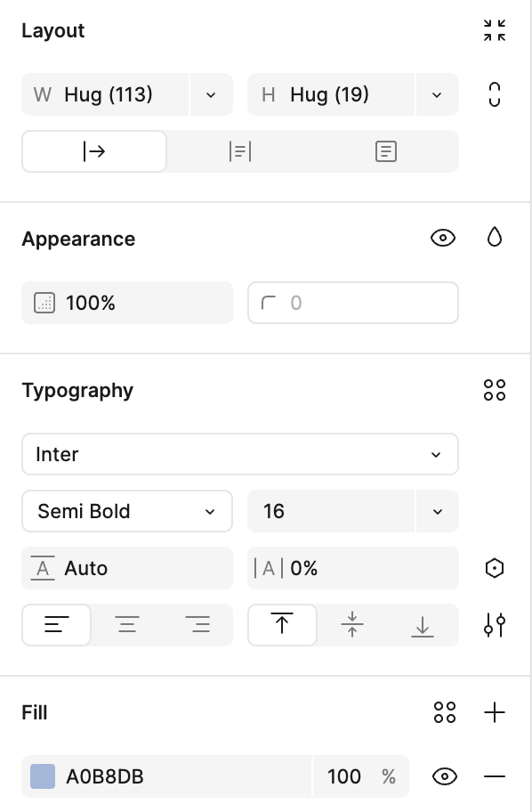The height and width of the screenshot is (812, 532).
Task: Toggle constrain proportions link icon
Action: pos(495,94)
